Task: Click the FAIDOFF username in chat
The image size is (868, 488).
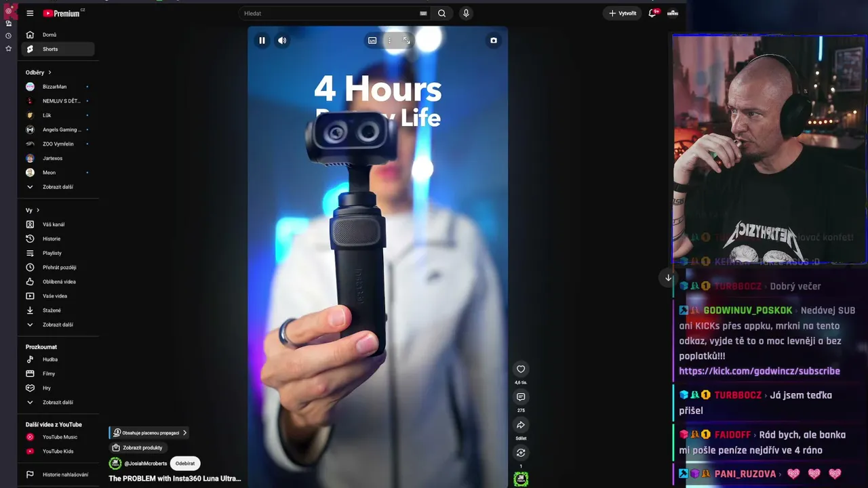Action: pyautogui.click(x=732, y=434)
